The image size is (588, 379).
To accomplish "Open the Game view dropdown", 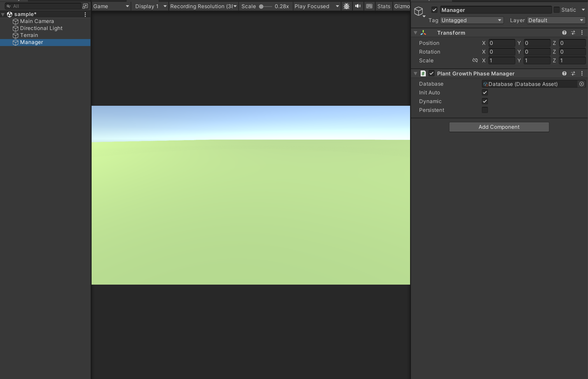I will point(111,6).
